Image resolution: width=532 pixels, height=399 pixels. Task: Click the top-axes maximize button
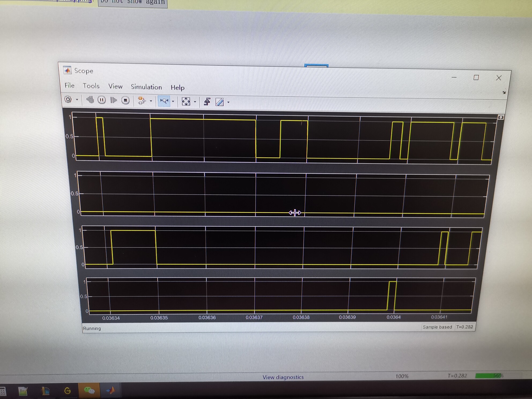click(500, 117)
